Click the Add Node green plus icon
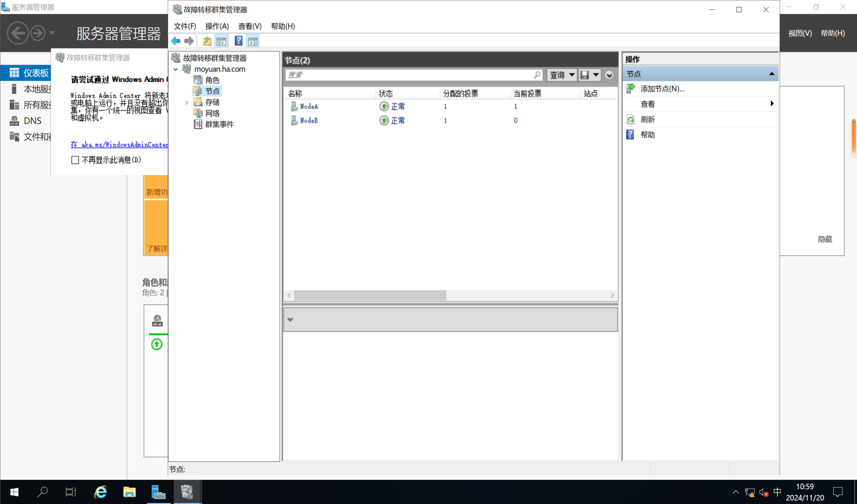857x504 pixels. [x=631, y=89]
